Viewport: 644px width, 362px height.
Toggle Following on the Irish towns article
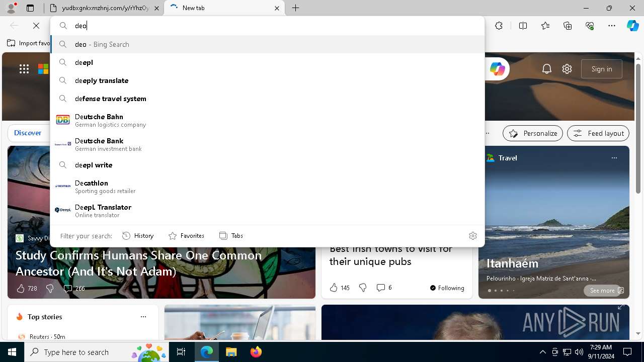click(x=447, y=288)
